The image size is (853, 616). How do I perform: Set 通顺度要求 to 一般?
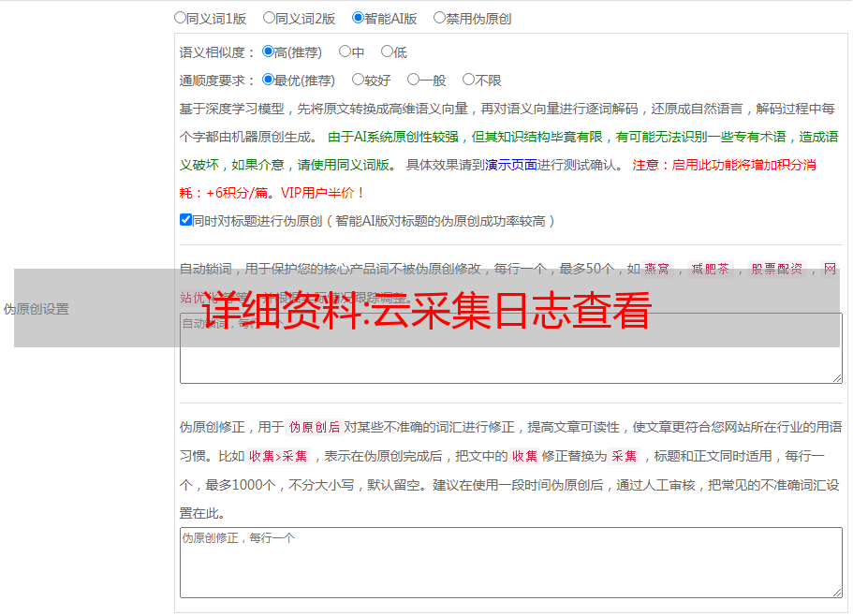(413, 81)
